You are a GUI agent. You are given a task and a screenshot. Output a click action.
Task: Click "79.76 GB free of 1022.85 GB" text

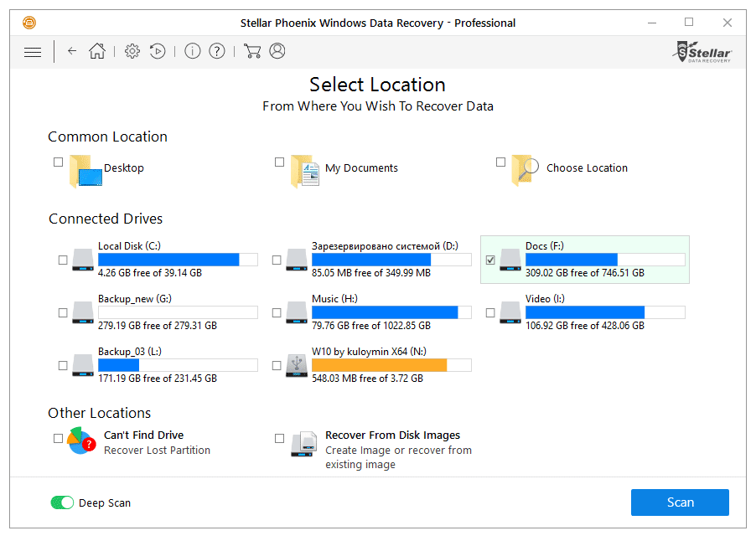click(371, 326)
